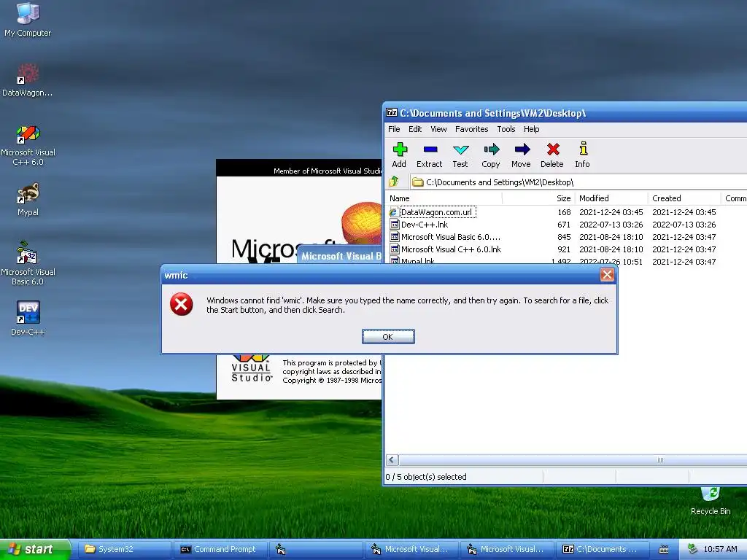This screenshot has width=747, height=560.
Task: Open the Tools menu in 7-Zip
Action: pyautogui.click(x=506, y=129)
